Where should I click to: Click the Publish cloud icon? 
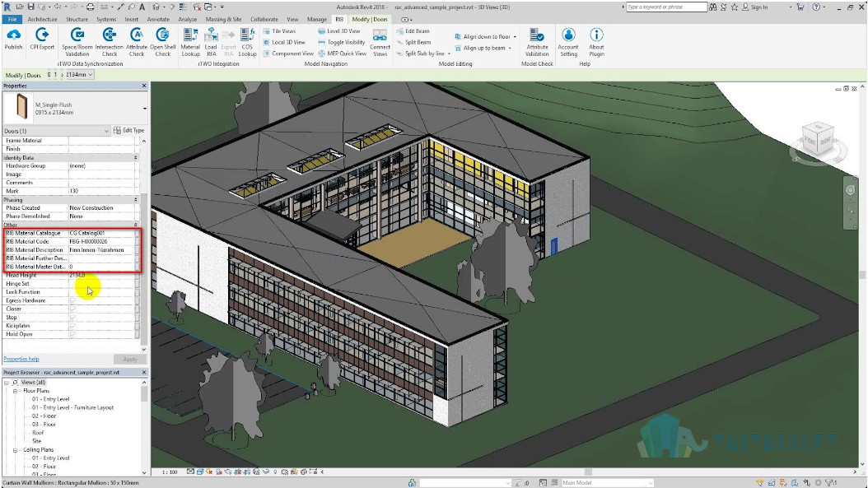(13, 35)
